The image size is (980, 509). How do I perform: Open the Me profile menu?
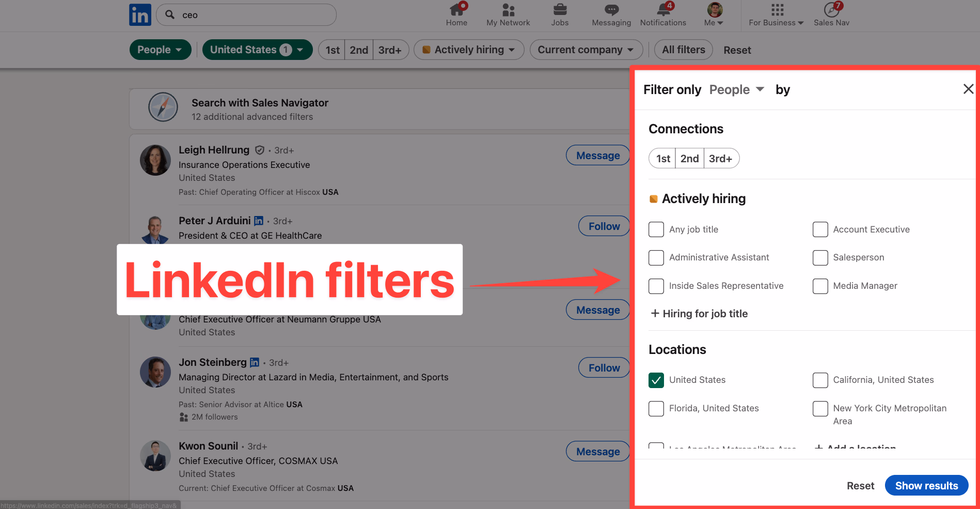[714, 14]
